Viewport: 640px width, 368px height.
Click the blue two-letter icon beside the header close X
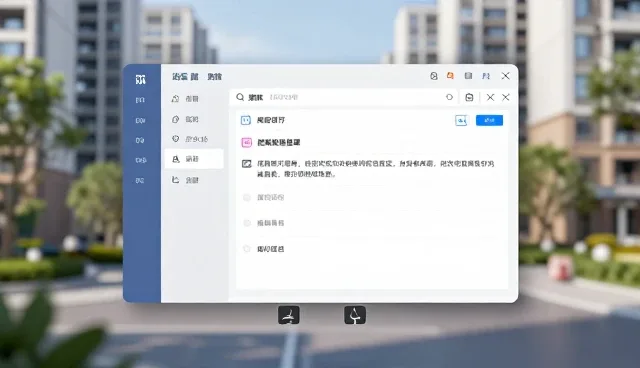click(486, 76)
